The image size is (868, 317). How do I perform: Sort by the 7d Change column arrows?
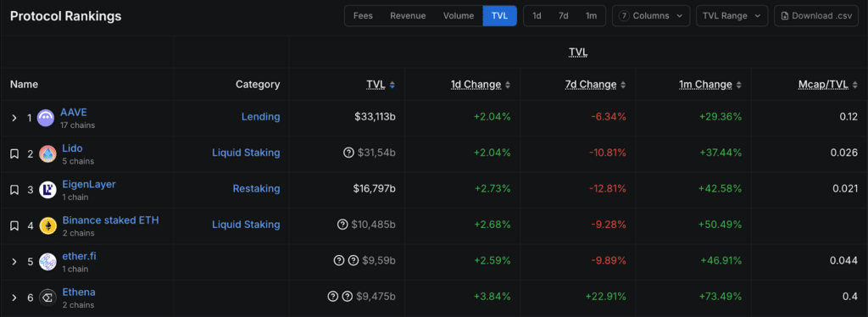click(623, 85)
